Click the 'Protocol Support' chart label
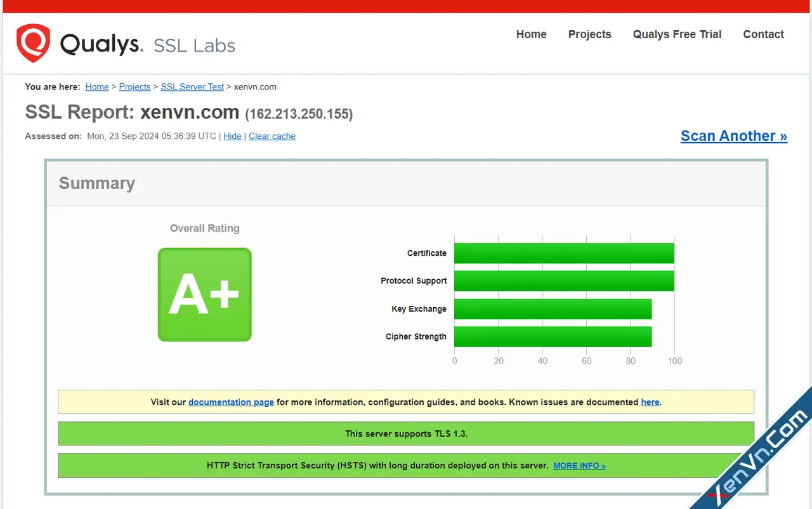 tap(414, 281)
